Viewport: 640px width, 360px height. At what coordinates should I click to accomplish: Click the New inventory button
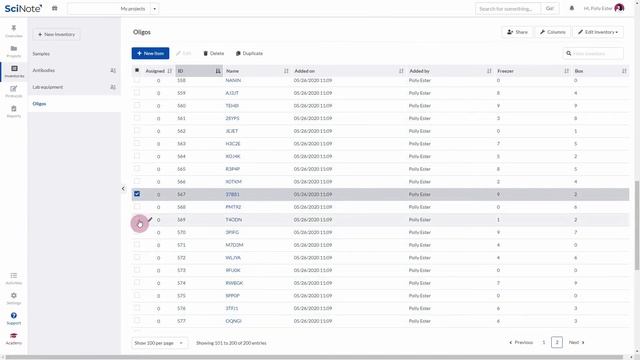[x=56, y=34]
